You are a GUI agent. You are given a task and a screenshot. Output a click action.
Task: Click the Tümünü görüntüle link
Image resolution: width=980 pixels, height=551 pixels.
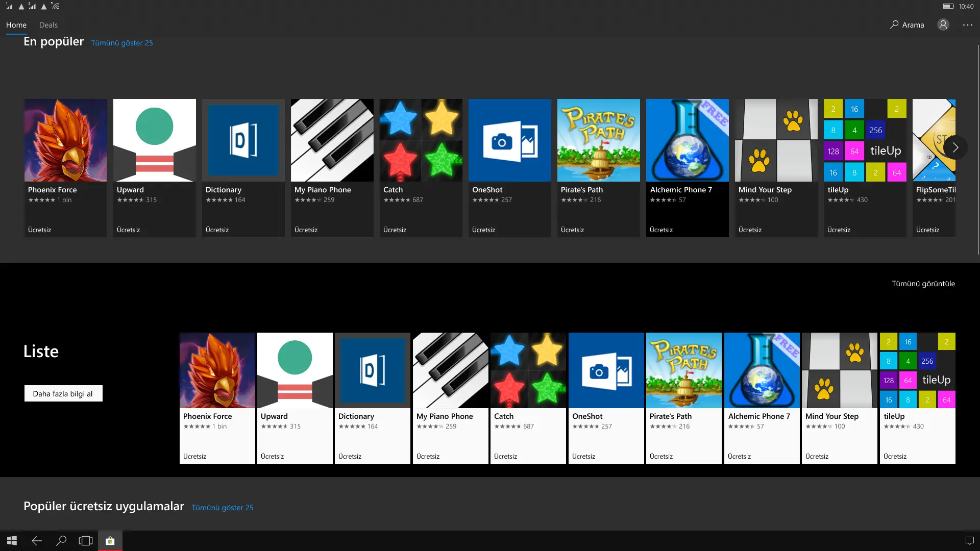click(923, 284)
